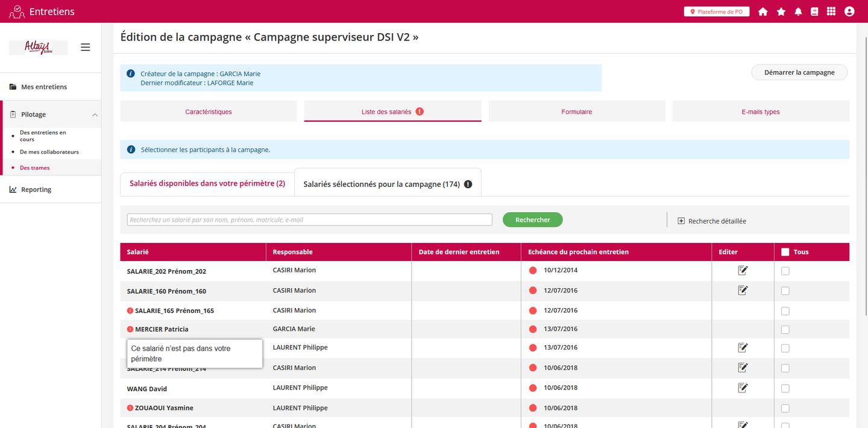Select checkbox for ZOUAOUI Yasmine row

click(785, 408)
